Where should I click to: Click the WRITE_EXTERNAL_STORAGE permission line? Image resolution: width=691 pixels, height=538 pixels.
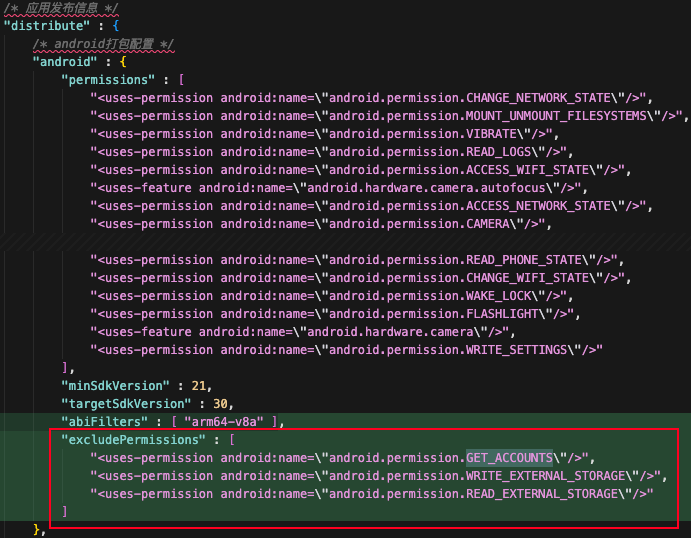379,476
